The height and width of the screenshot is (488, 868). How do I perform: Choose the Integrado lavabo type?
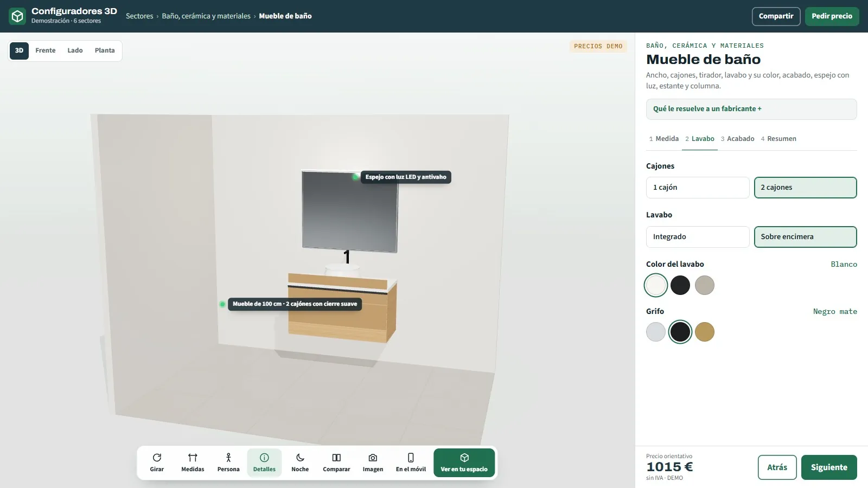698,237
